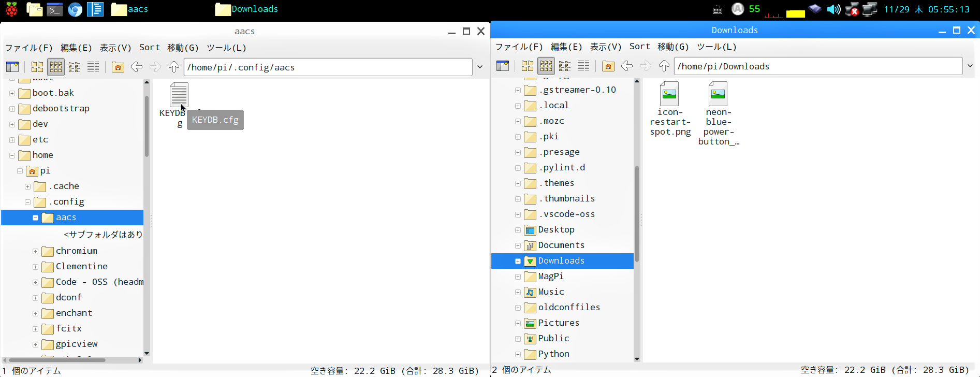Viewport: 980px width, 377px height.
Task: Collapse the .config folder in tree
Action: tap(28, 202)
